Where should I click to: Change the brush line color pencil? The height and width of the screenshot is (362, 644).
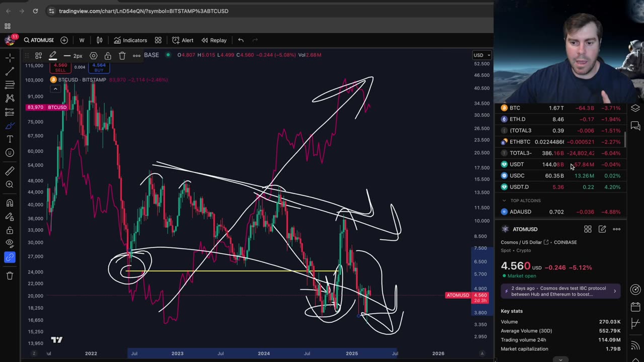pos(52,56)
